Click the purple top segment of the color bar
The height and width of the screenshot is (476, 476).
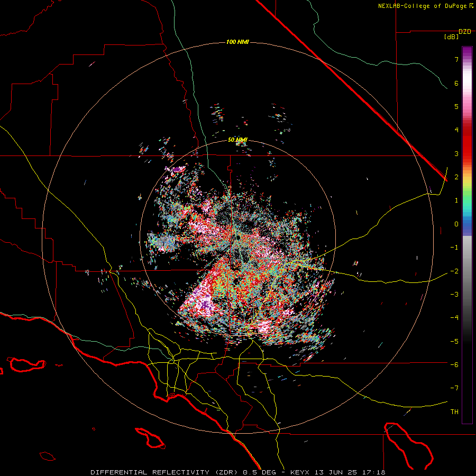point(467,52)
